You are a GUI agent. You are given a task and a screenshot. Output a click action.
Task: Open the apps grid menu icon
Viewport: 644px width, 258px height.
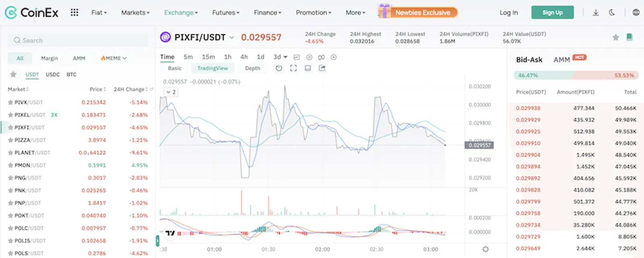pyautogui.click(x=74, y=12)
